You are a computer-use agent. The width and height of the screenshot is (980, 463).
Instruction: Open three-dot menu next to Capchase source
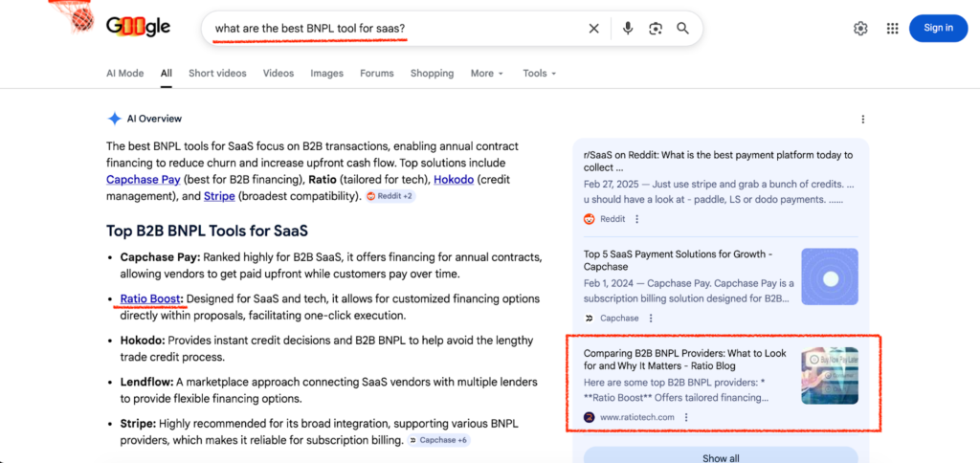coord(651,318)
